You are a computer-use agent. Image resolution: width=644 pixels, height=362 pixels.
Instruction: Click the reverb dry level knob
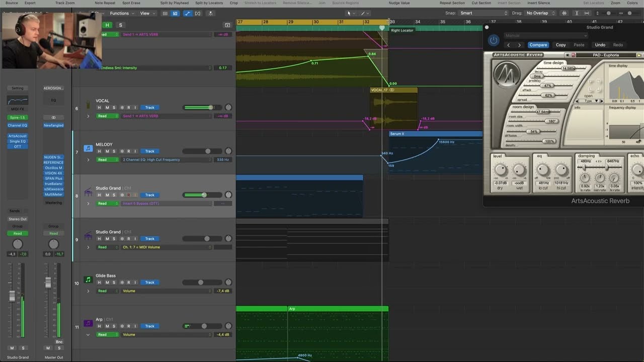click(x=500, y=169)
